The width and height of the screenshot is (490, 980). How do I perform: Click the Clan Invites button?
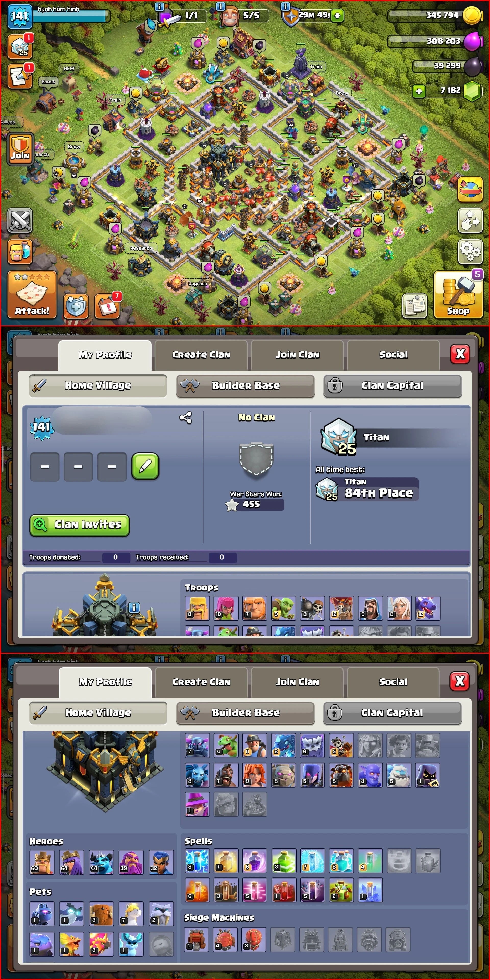click(x=80, y=525)
